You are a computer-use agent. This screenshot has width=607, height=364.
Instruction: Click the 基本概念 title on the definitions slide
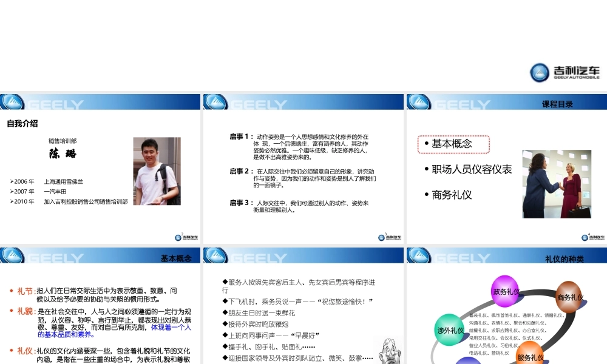[x=176, y=258]
